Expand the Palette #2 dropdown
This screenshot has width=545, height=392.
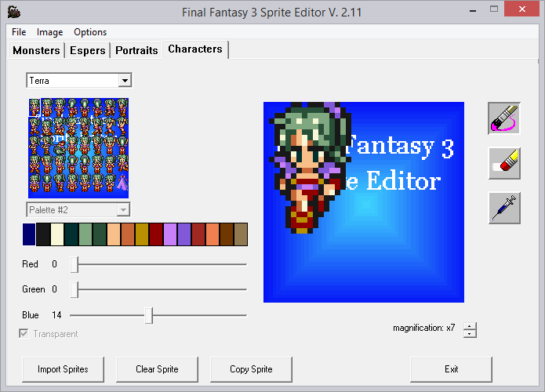122,210
